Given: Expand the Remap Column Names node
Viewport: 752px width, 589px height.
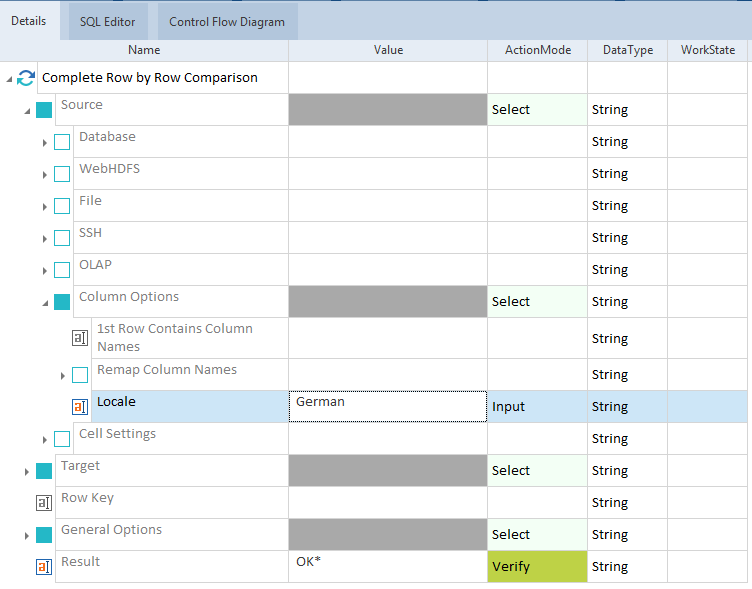Looking at the screenshot, I should 63,375.
